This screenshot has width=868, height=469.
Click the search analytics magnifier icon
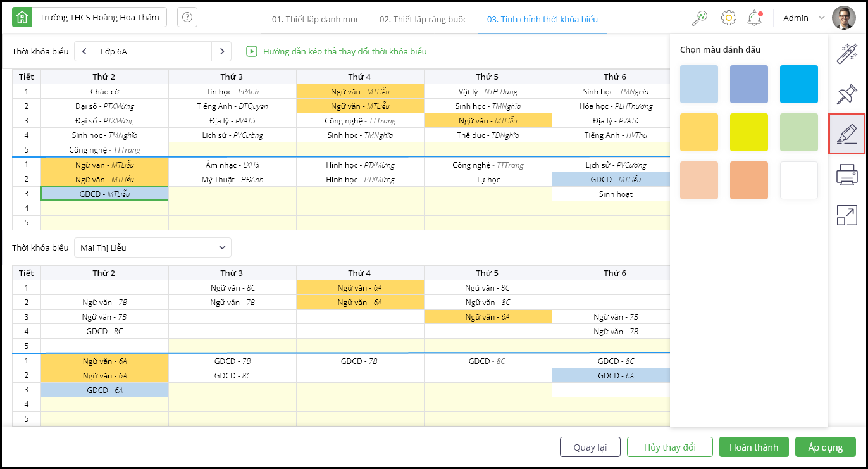click(700, 18)
